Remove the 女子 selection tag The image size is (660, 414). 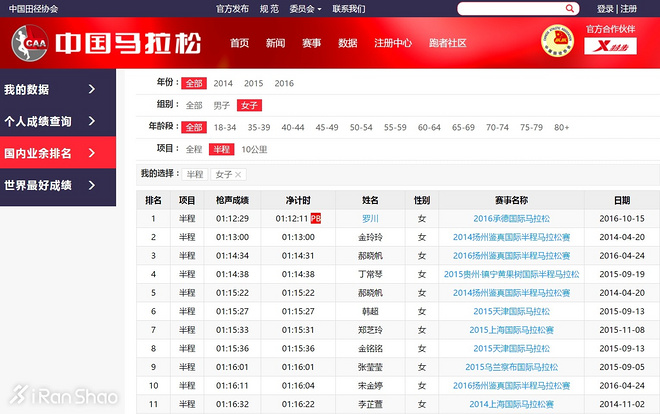(238, 175)
